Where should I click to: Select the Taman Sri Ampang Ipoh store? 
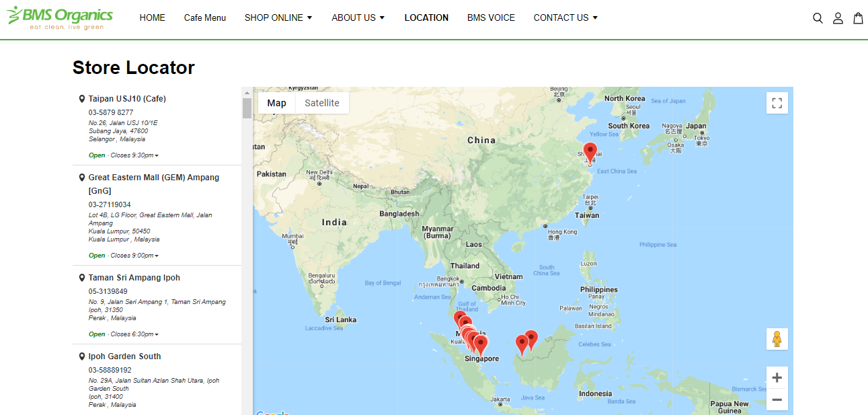134,278
